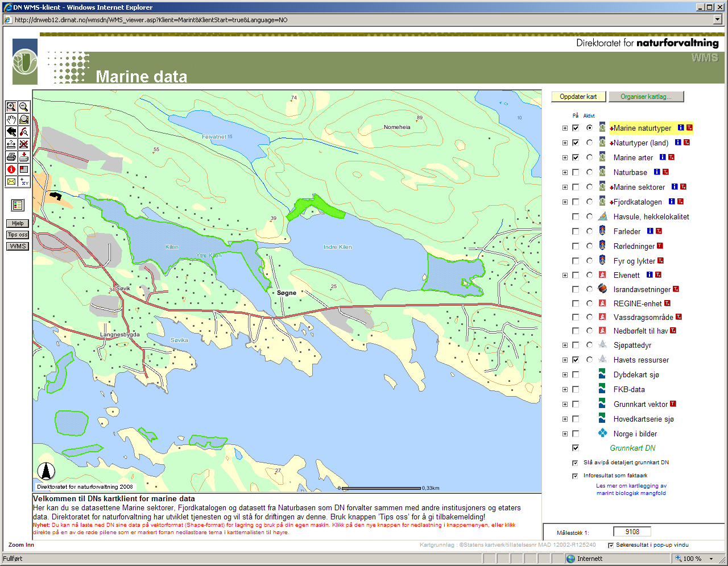The height and width of the screenshot is (566, 728).
Task: Open the browser zoom level dropdown arrow
Action: [x=712, y=559]
